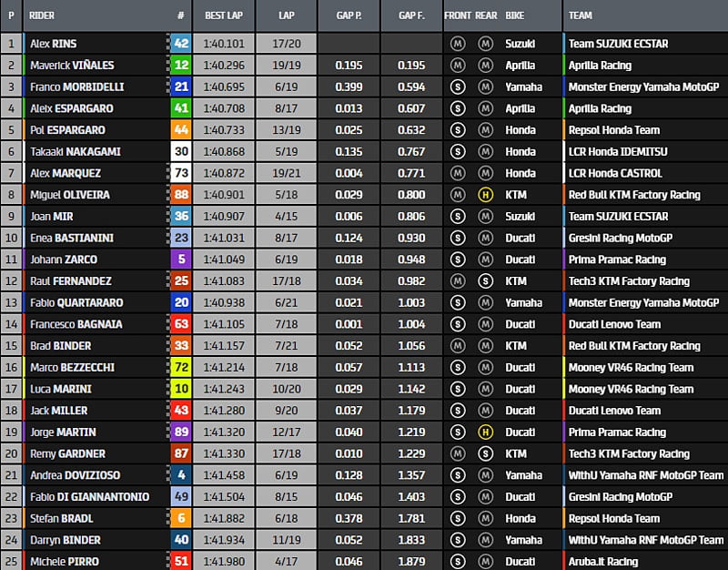This screenshot has width=728, height=570.
Task: Select Alex Rins' best lap time 1:40.101
Action: point(222,44)
